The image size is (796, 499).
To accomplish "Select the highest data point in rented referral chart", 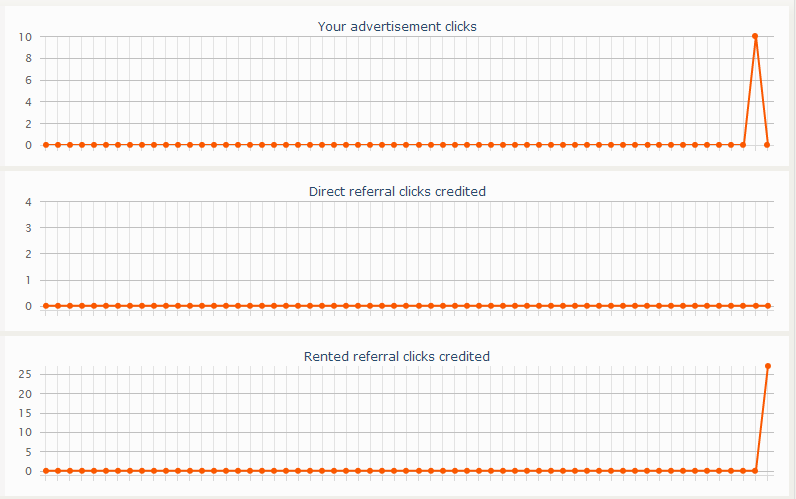I will 767,366.
